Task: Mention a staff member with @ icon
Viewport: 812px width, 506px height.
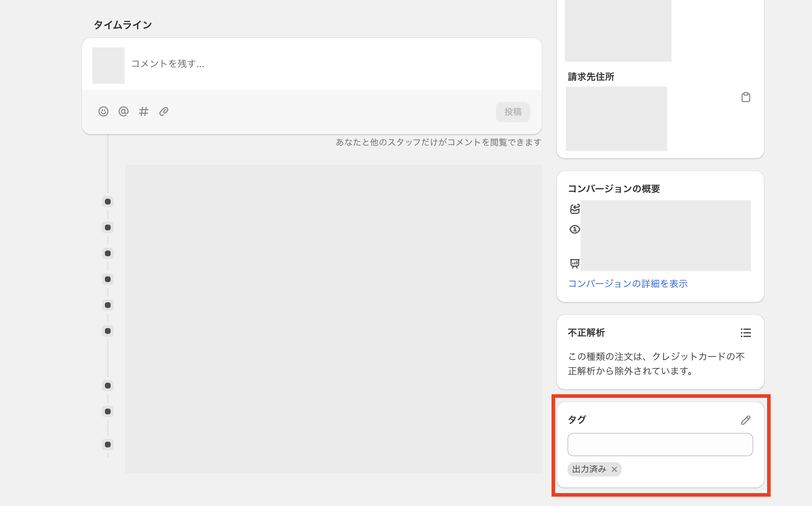Action: (x=124, y=111)
